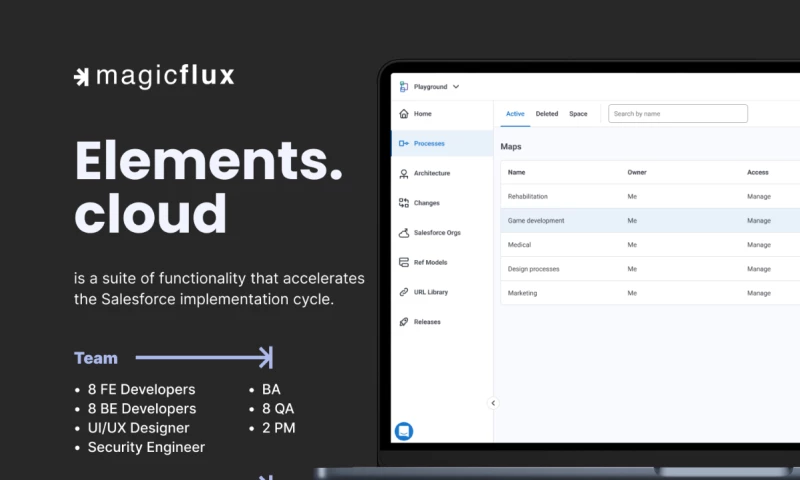
Task: Click Manage access in the Rehabilitation row
Action: (759, 196)
